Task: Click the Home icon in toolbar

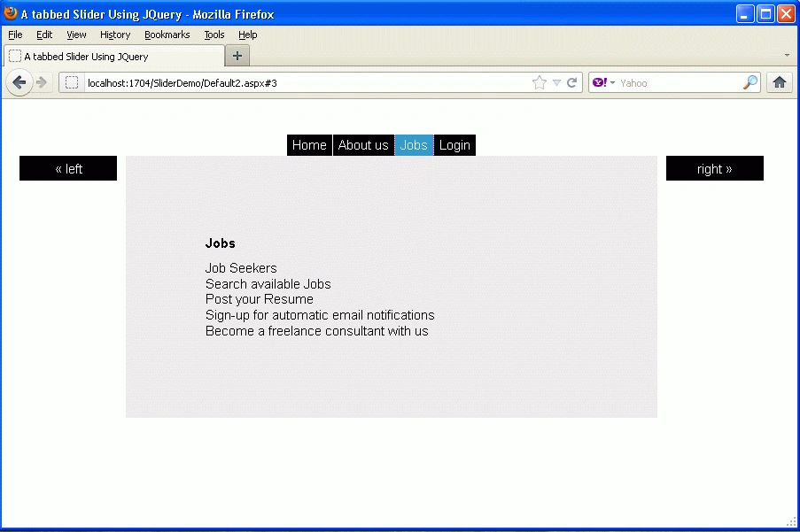Action: (x=779, y=82)
